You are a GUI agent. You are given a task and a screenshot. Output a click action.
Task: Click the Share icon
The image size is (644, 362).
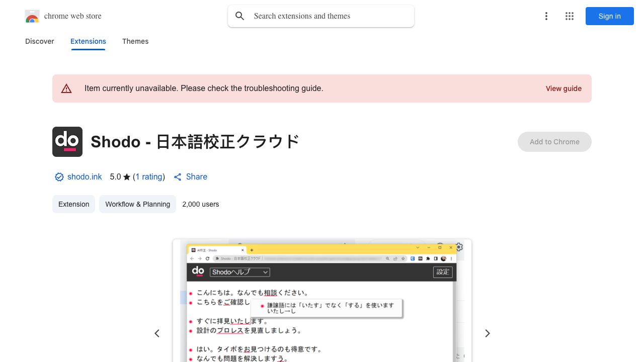click(x=178, y=177)
